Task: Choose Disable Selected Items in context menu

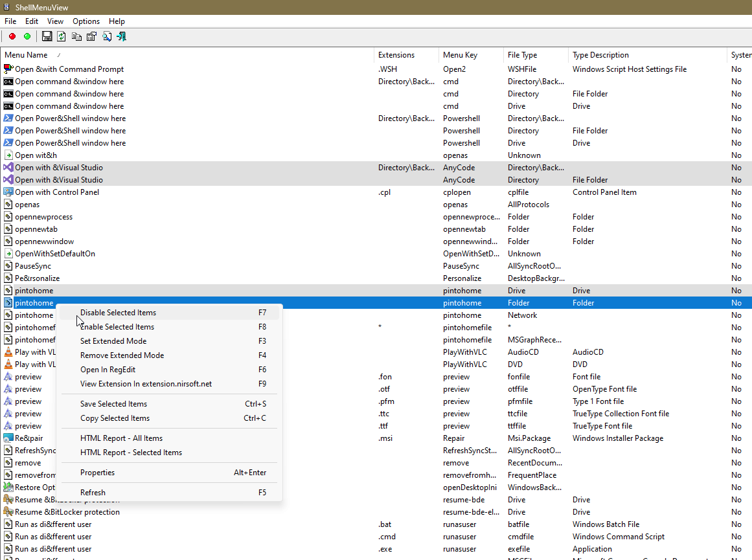Action: (169, 313)
